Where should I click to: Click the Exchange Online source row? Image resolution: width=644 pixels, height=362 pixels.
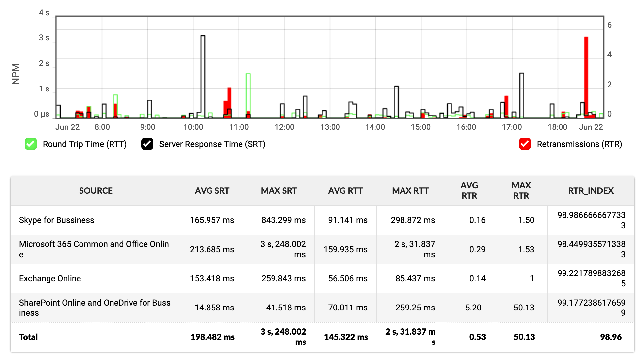click(x=50, y=278)
